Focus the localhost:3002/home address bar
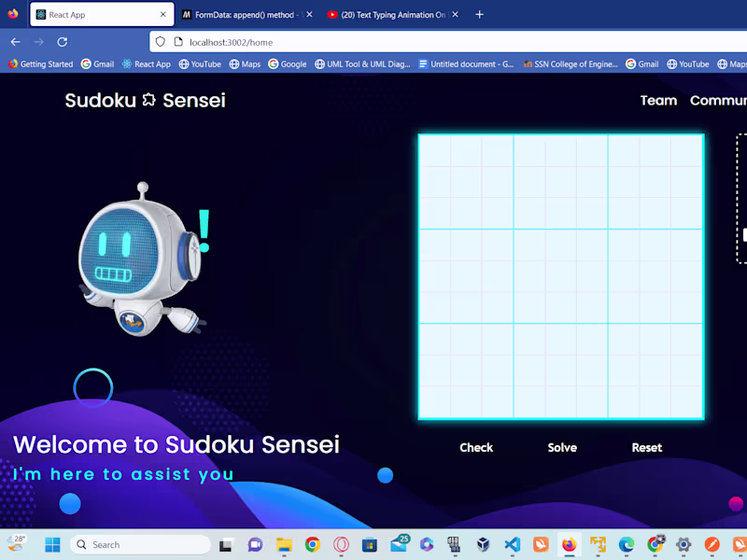This screenshot has height=560, width=747. pyautogui.click(x=448, y=42)
